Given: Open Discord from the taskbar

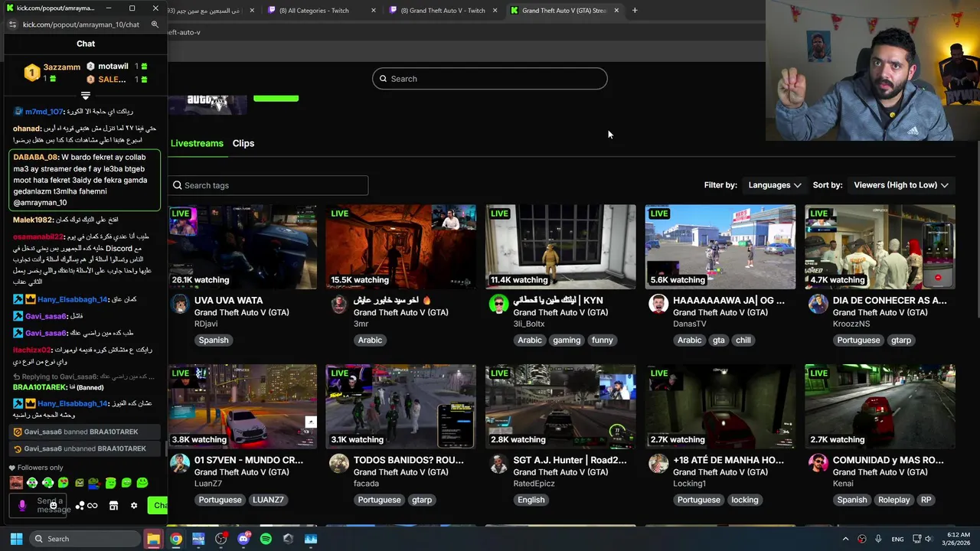Looking at the screenshot, I should (x=243, y=539).
